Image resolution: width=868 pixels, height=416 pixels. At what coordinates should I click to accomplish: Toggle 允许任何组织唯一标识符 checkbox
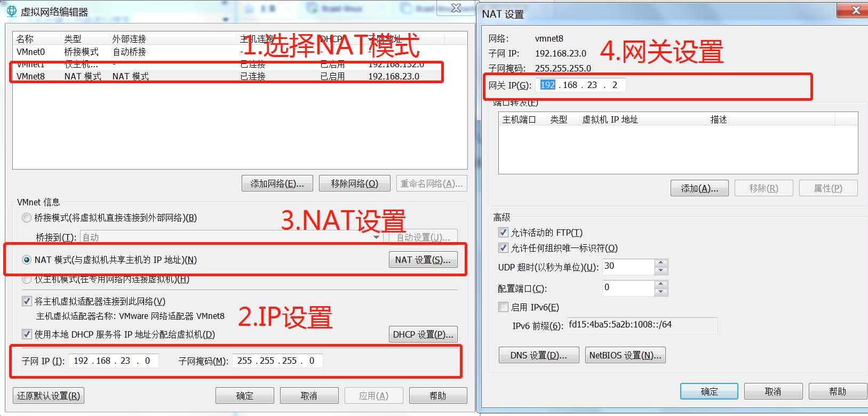point(503,248)
